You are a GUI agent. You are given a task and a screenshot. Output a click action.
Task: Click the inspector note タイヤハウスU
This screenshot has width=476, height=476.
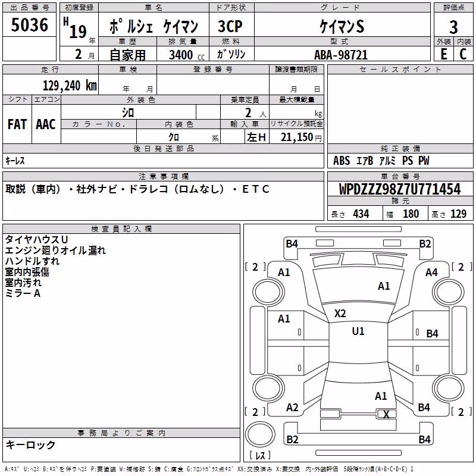tap(36, 240)
